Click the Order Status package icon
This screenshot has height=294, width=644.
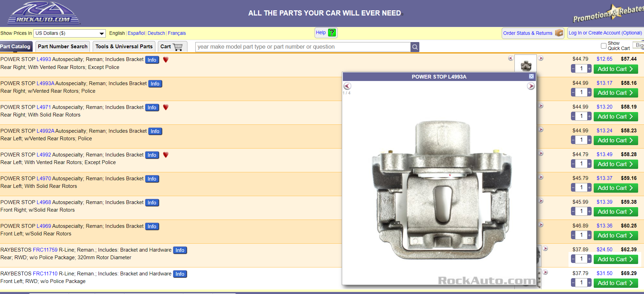tap(559, 33)
